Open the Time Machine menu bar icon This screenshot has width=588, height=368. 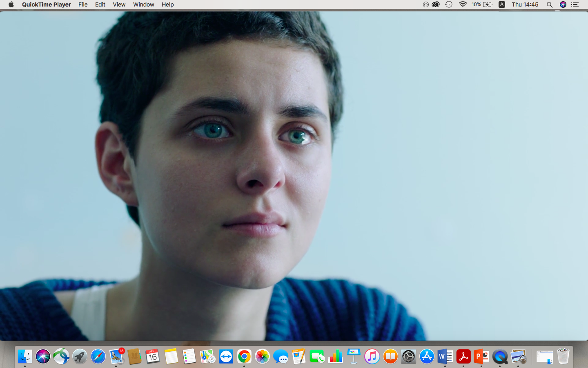click(x=448, y=4)
